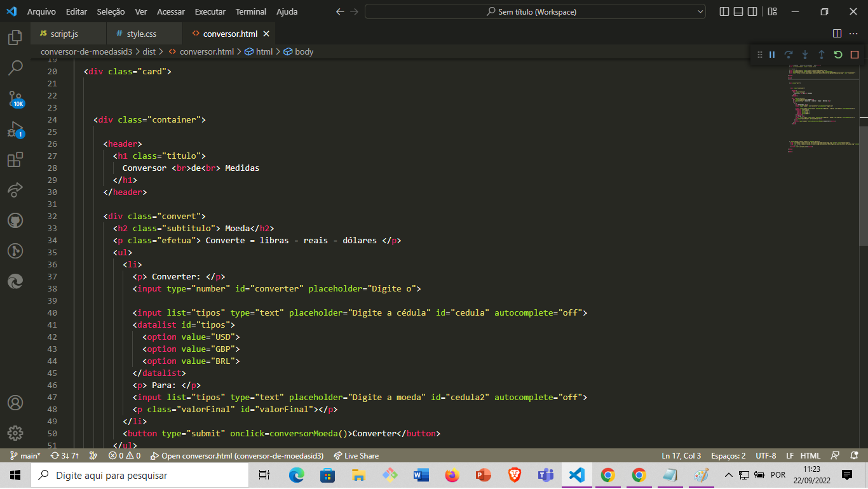Open the body breadcrumb symbol
The width and height of the screenshot is (868, 489).
point(299,51)
